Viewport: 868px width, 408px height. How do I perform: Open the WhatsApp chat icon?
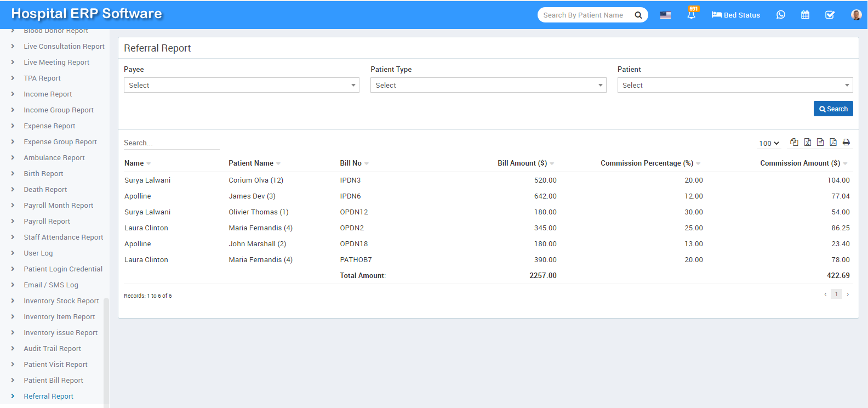point(780,15)
